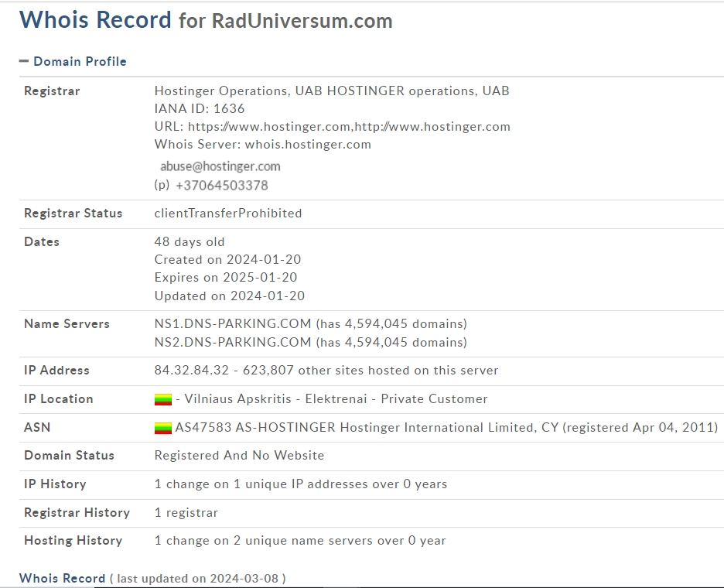Select 'Whois Server: whois.hostinger.com'
Viewport: 724px width, 588px height.
[263, 145]
